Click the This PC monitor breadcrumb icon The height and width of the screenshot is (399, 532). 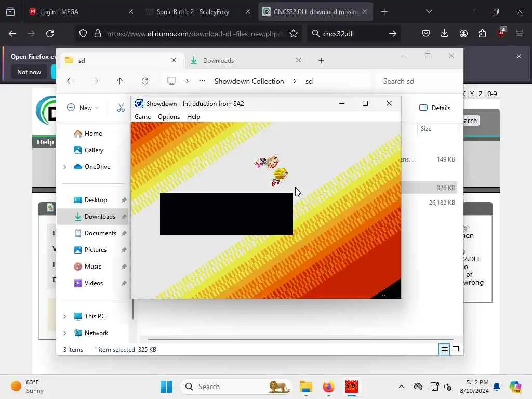[171, 81]
